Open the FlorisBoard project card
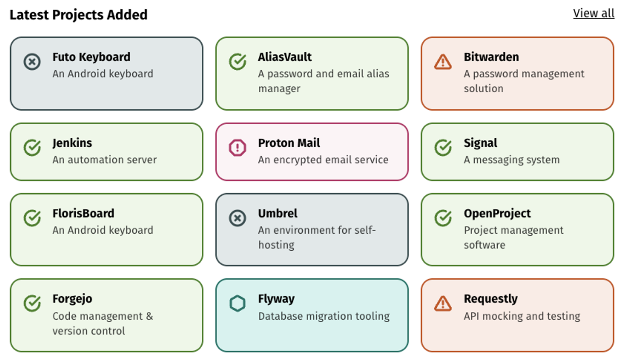 pyautogui.click(x=107, y=230)
